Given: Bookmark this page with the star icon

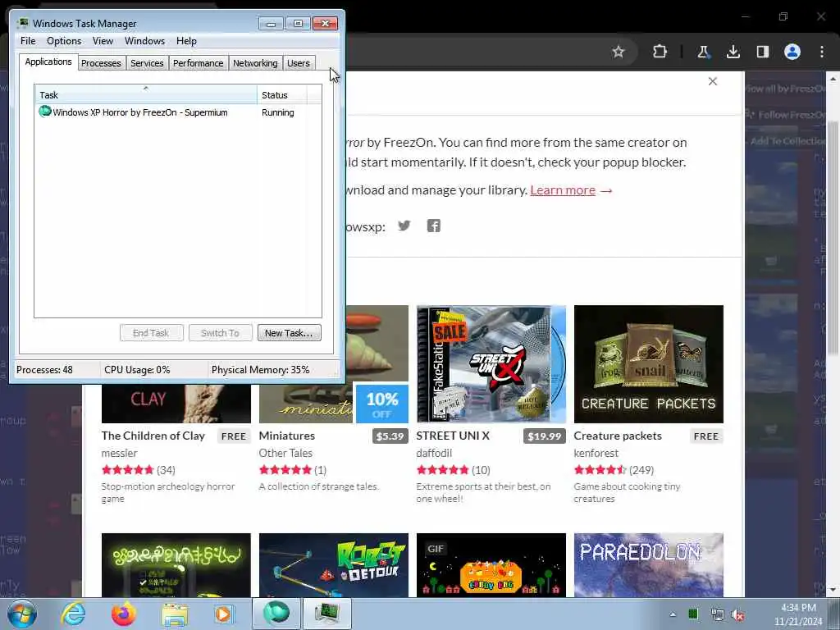Looking at the screenshot, I should 619,52.
